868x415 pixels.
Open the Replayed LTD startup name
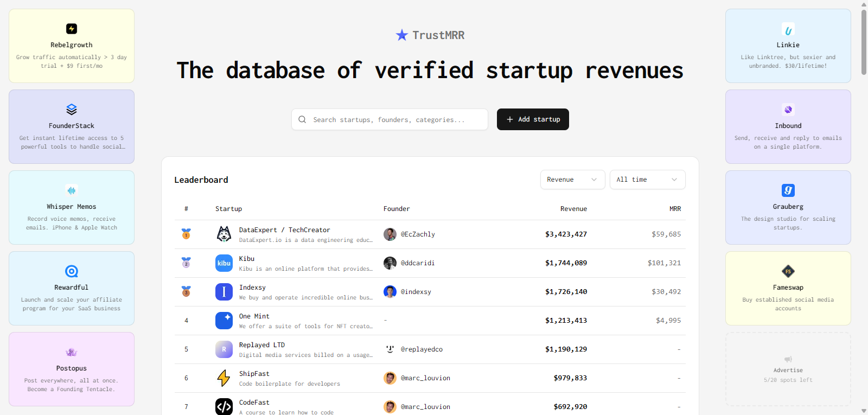pos(262,345)
